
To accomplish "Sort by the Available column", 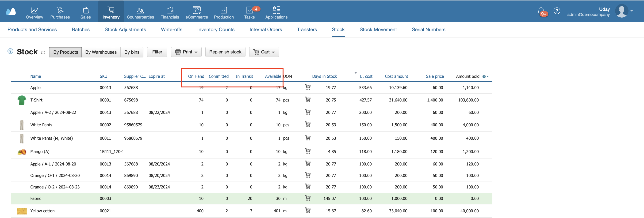I will pyautogui.click(x=273, y=76).
